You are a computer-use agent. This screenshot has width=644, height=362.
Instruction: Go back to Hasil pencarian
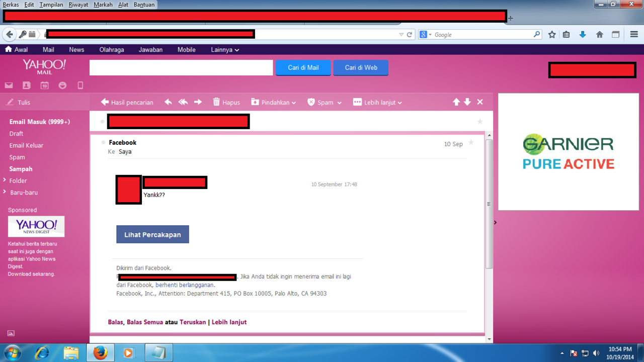click(x=127, y=102)
